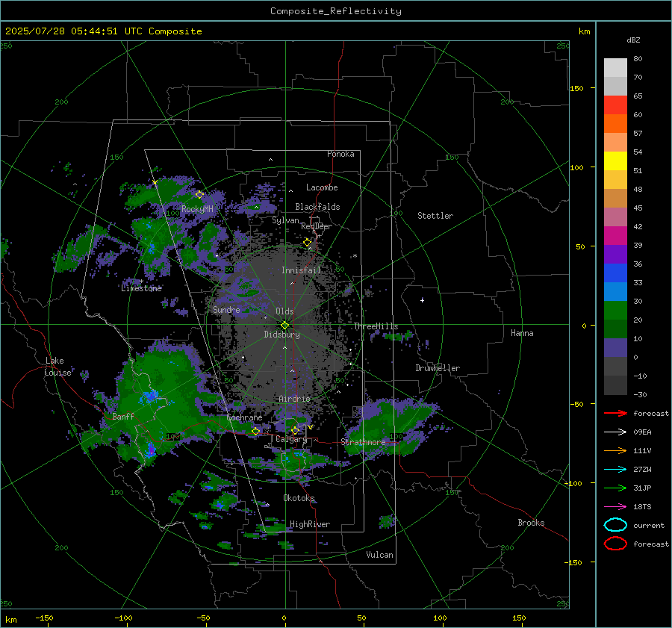Select yellow diamond marker below Cochrane
Screen dimensions: 672x628
click(255, 432)
